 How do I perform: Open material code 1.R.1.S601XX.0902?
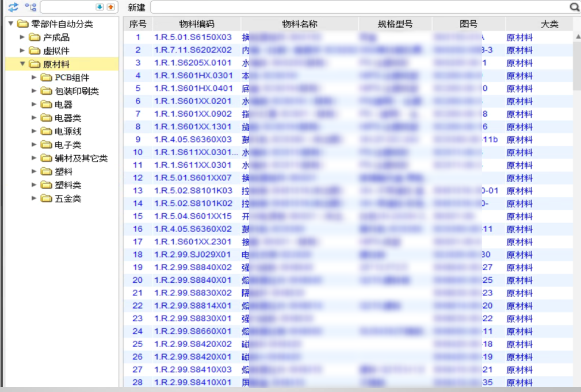pos(193,114)
